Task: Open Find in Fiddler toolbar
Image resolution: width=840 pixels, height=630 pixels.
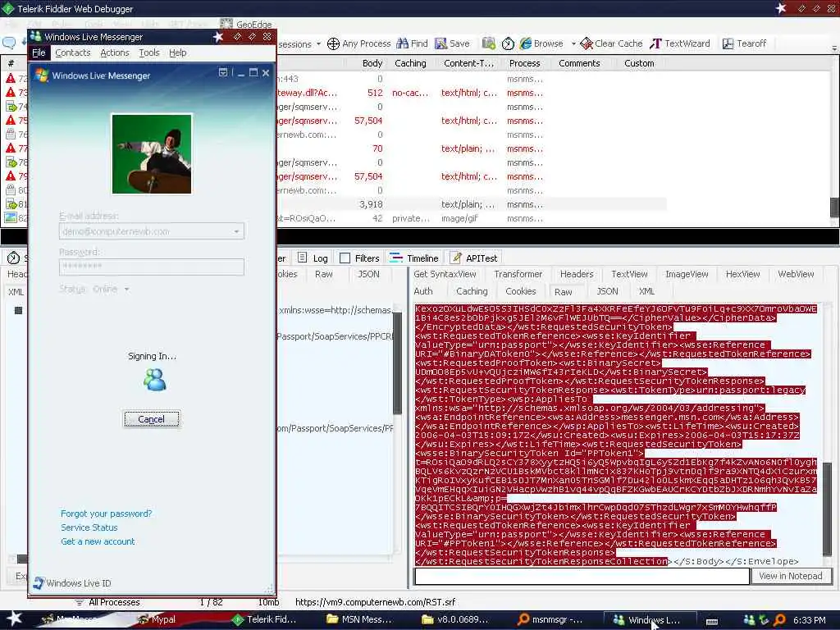Action: click(412, 44)
